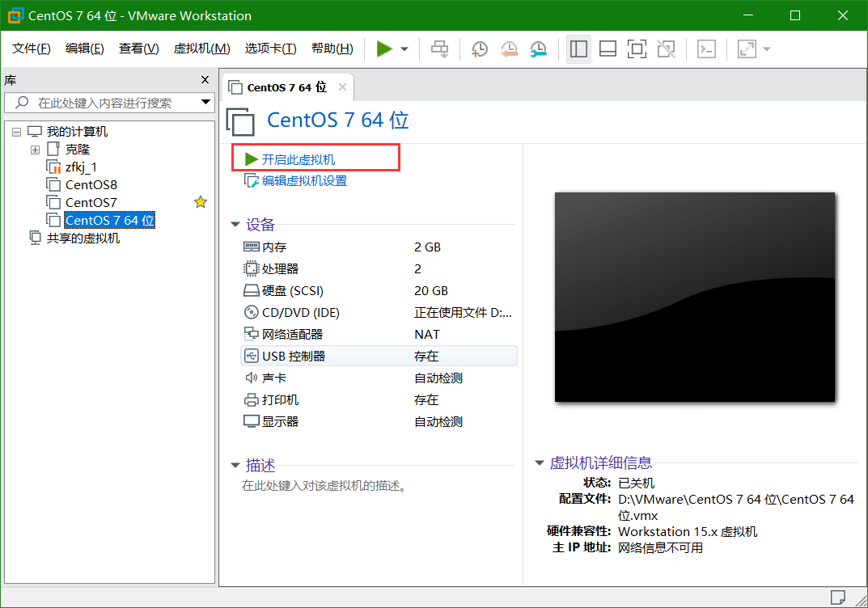Select CentOS7 in the library tree

(x=91, y=202)
